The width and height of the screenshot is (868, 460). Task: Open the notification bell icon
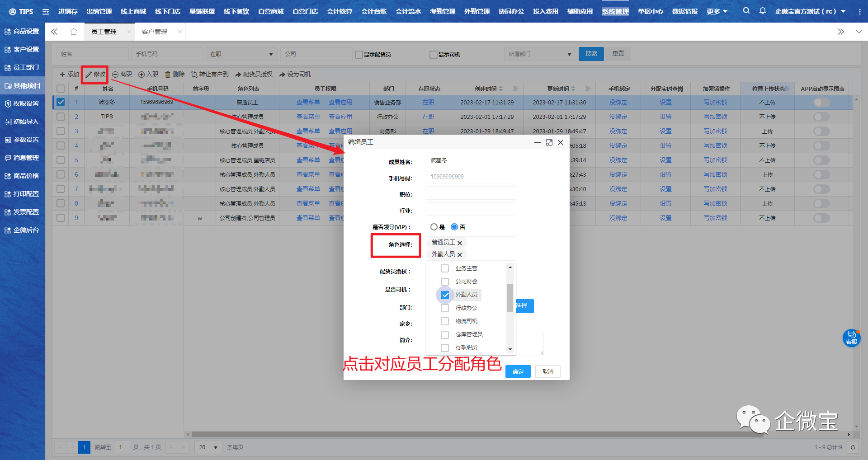coord(762,11)
